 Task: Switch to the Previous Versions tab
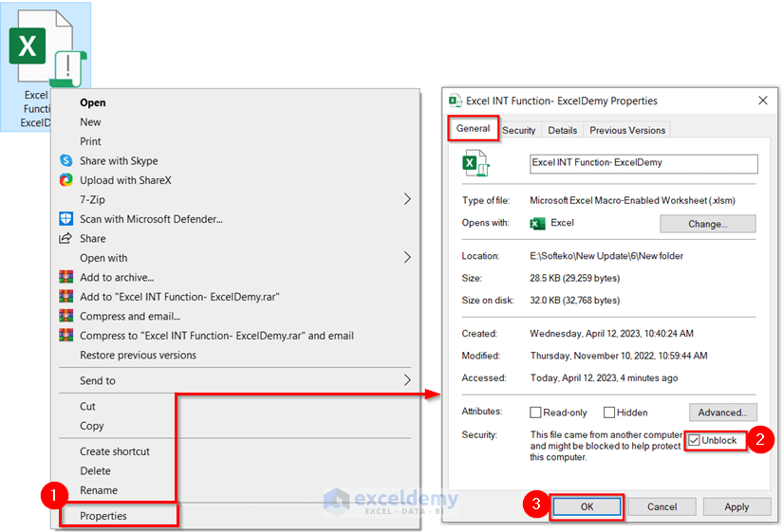coord(627,130)
